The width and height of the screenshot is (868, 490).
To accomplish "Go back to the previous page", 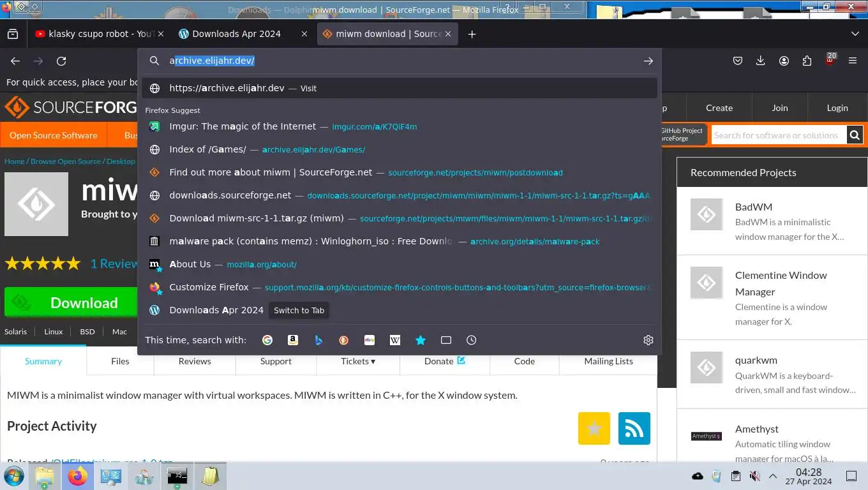I will (x=15, y=61).
